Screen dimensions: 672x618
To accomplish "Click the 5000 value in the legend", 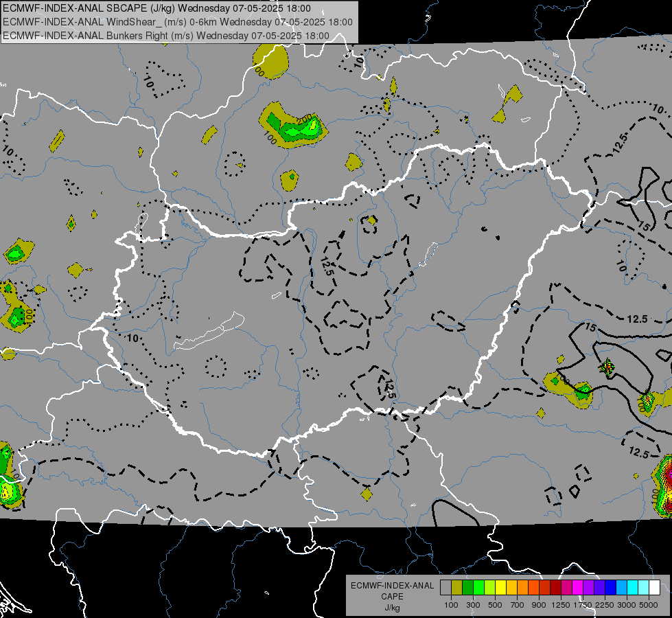I will (x=649, y=605).
